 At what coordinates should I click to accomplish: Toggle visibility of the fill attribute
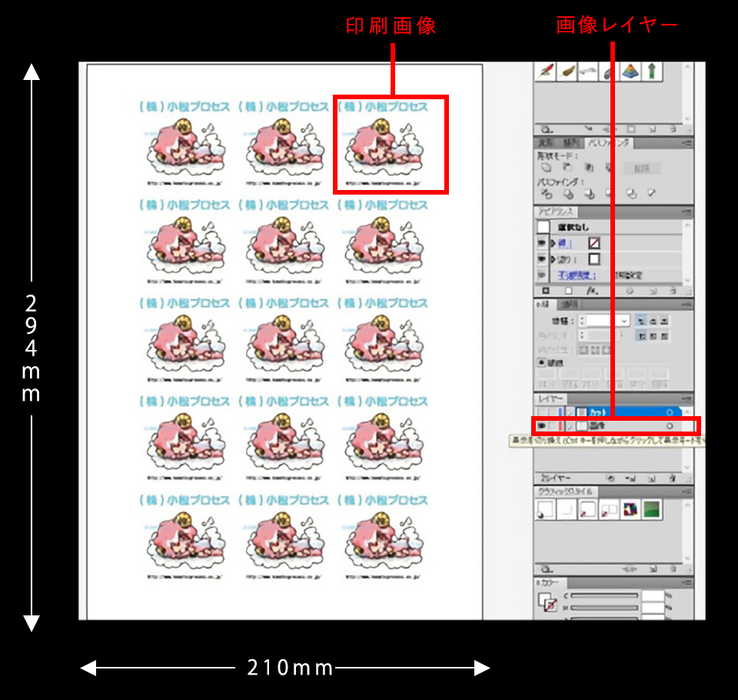point(542,259)
